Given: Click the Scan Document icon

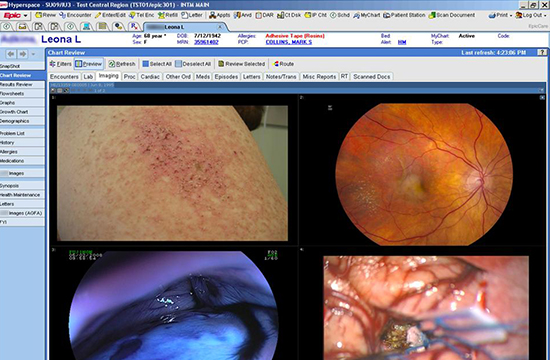Looking at the screenshot, I should tap(432, 15).
